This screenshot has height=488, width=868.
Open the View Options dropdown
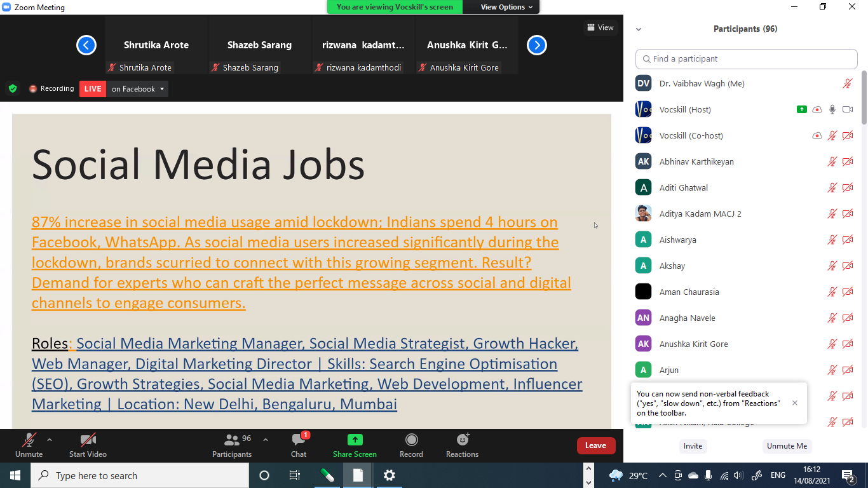tap(506, 7)
